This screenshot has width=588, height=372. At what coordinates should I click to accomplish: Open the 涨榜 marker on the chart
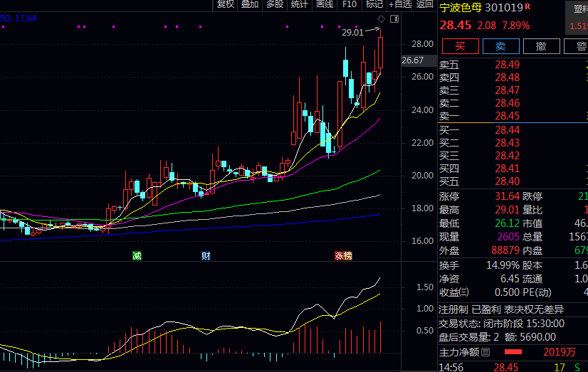pyautogui.click(x=344, y=256)
